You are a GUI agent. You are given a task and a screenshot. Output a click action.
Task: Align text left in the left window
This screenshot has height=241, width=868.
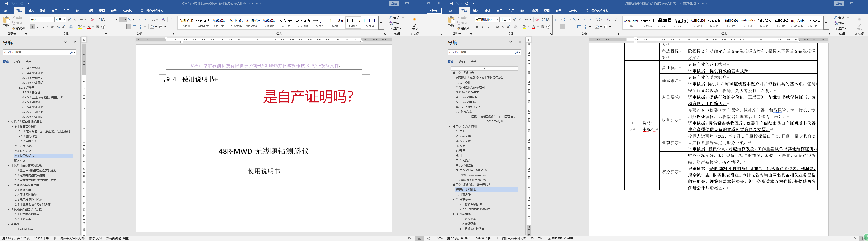pyautogui.click(x=112, y=27)
